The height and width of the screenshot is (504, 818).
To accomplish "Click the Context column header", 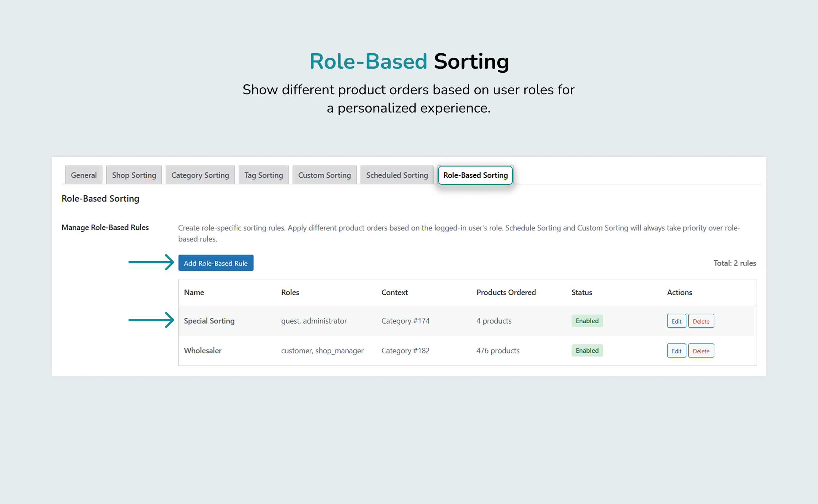I will 394,292.
